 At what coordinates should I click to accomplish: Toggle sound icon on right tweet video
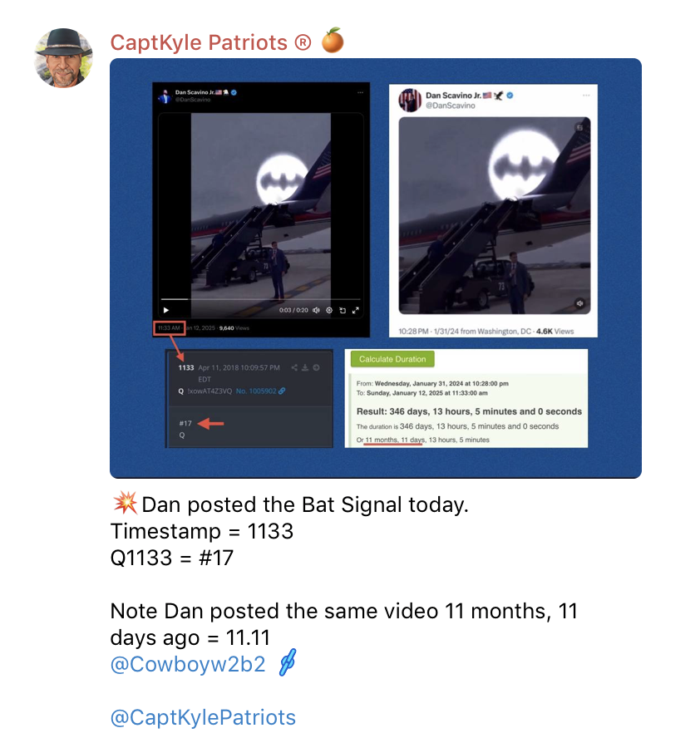point(579,303)
